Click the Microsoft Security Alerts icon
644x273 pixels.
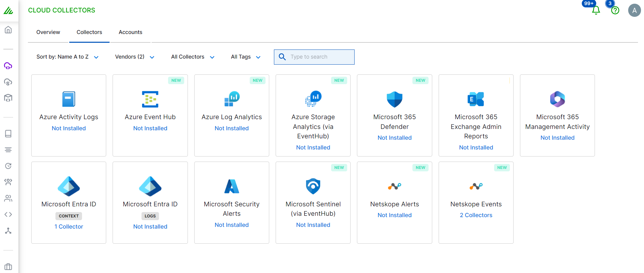pyautogui.click(x=232, y=186)
